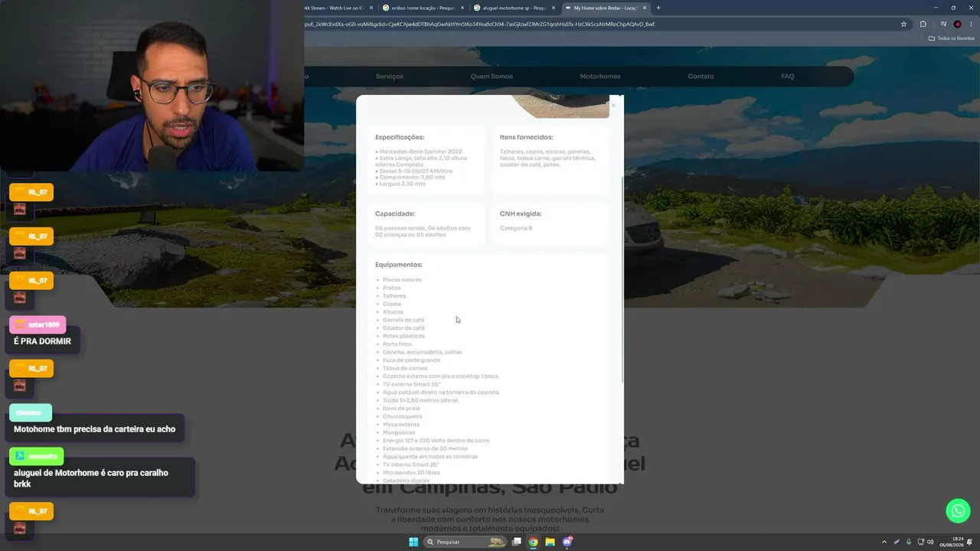The image size is (980, 551).
Task: Click the 'É PRA DORMIR' chat message
Action: tap(42, 341)
